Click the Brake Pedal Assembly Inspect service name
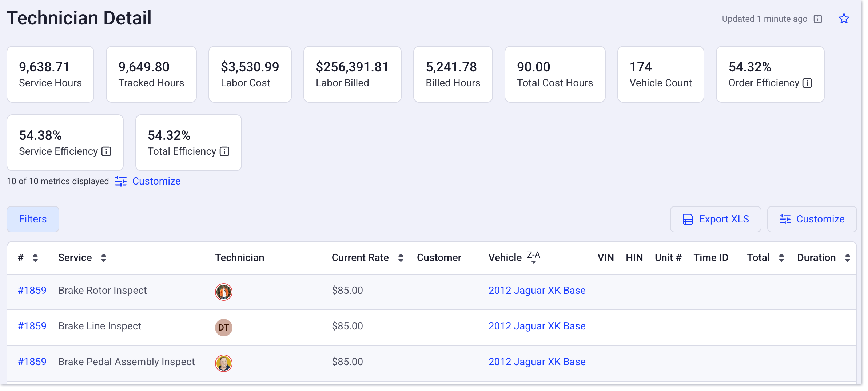 pyautogui.click(x=127, y=362)
